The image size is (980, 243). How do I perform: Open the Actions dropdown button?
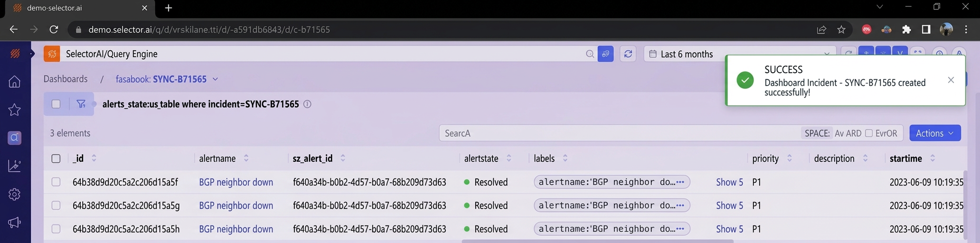coord(935,133)
